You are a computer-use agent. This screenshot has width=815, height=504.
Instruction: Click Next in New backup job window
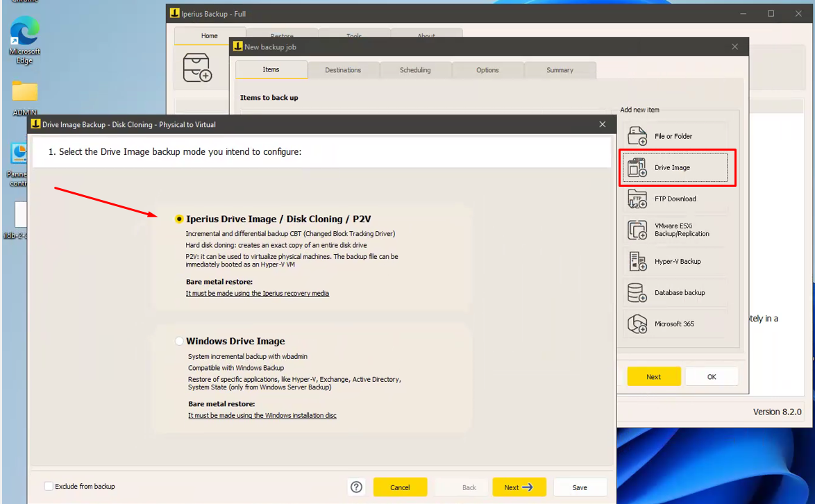click(x=654, y=377)
